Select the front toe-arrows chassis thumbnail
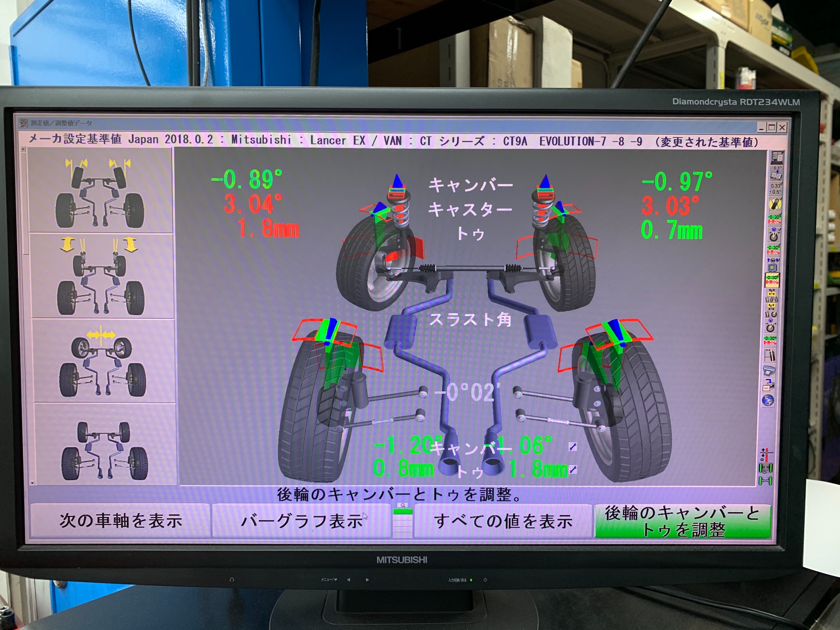This screenshot has width=840, height=630. pos(101,191)
